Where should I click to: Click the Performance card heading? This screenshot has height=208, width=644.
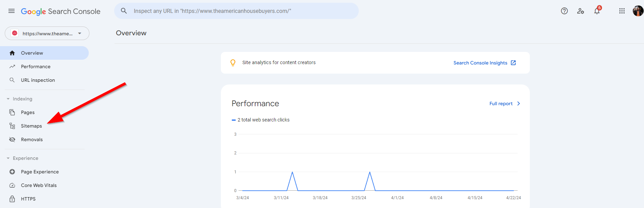coord(255,103)
